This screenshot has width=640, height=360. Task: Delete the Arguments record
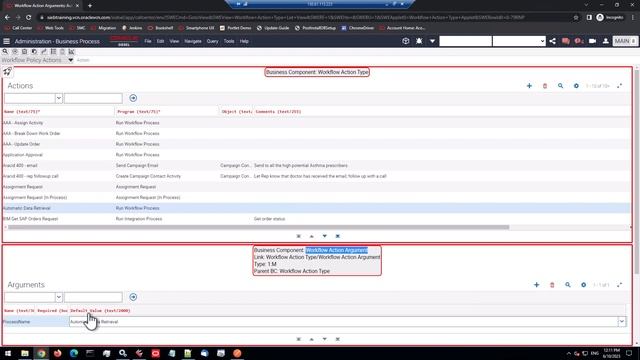[552, 285]
